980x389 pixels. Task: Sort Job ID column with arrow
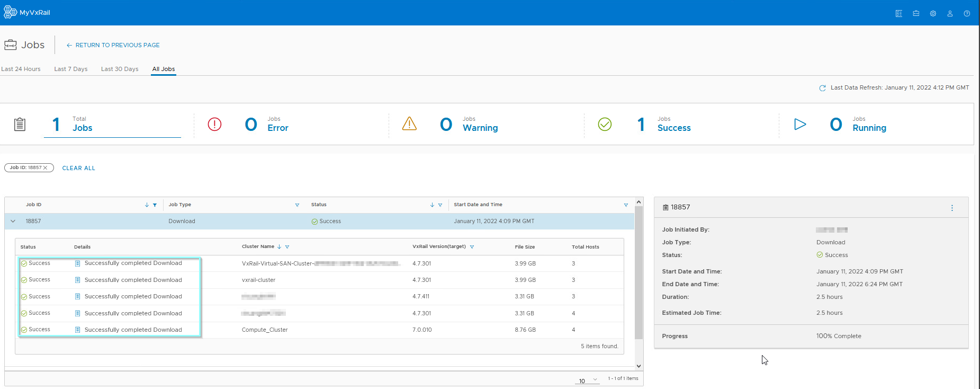pos(147,205)
